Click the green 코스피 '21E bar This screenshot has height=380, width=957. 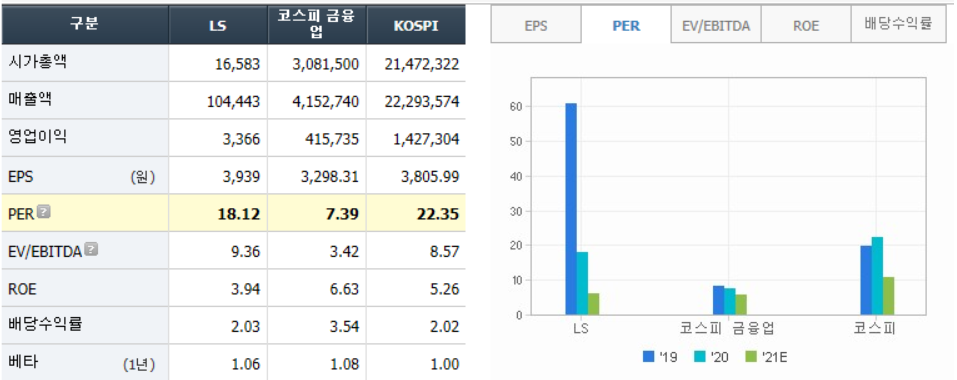tap(888, 296)
